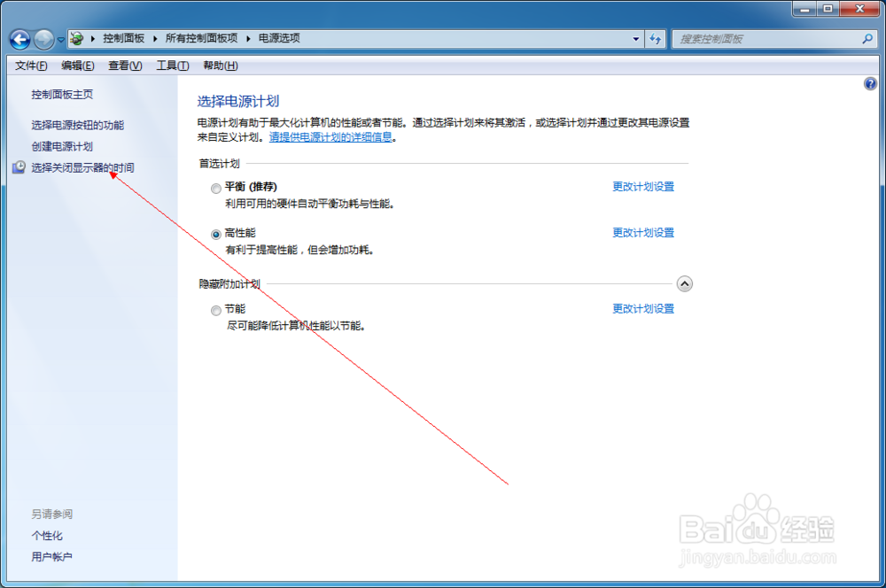Click the refresh icon in the address bar
The width and height of the screenshot is (886, 588).
pyautogui.click(x=656, y=38)
